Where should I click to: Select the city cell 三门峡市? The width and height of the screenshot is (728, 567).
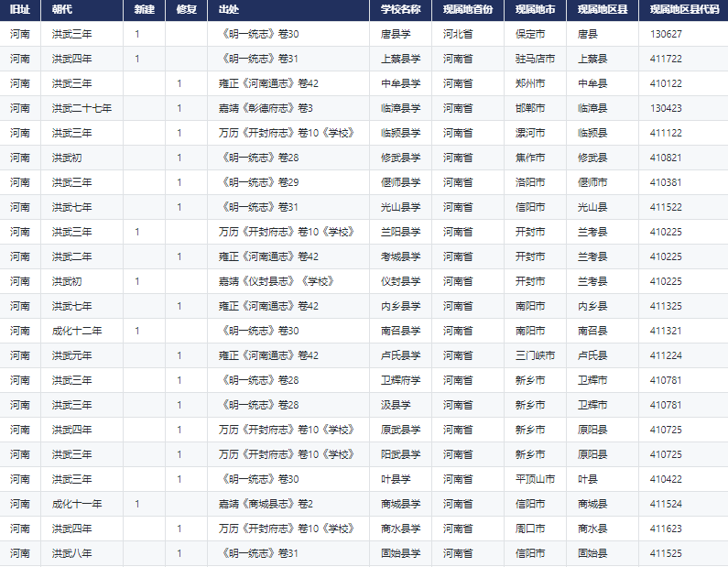[x=536, y=355]
